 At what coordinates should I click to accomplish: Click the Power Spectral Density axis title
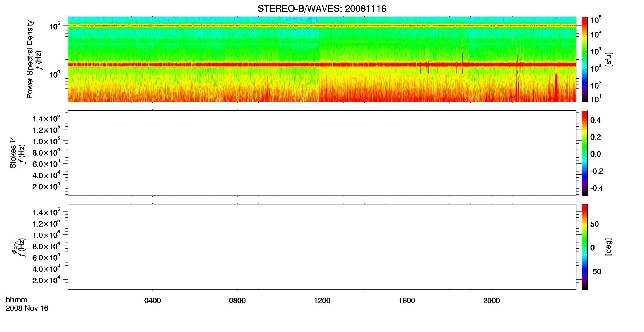pos(30,59)
